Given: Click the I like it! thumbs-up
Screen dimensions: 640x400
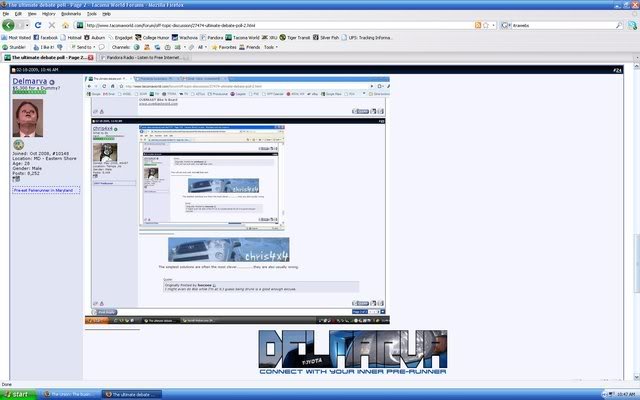Looking at the screenshot, I should 42,47.
